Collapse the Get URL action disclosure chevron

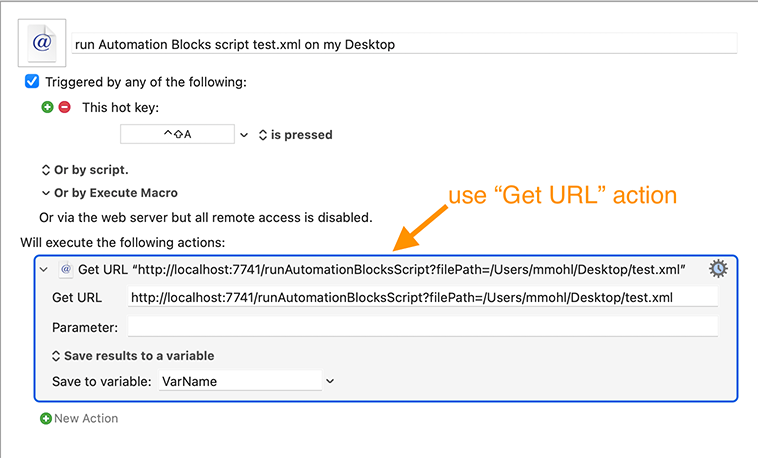[x=44, y=269]
